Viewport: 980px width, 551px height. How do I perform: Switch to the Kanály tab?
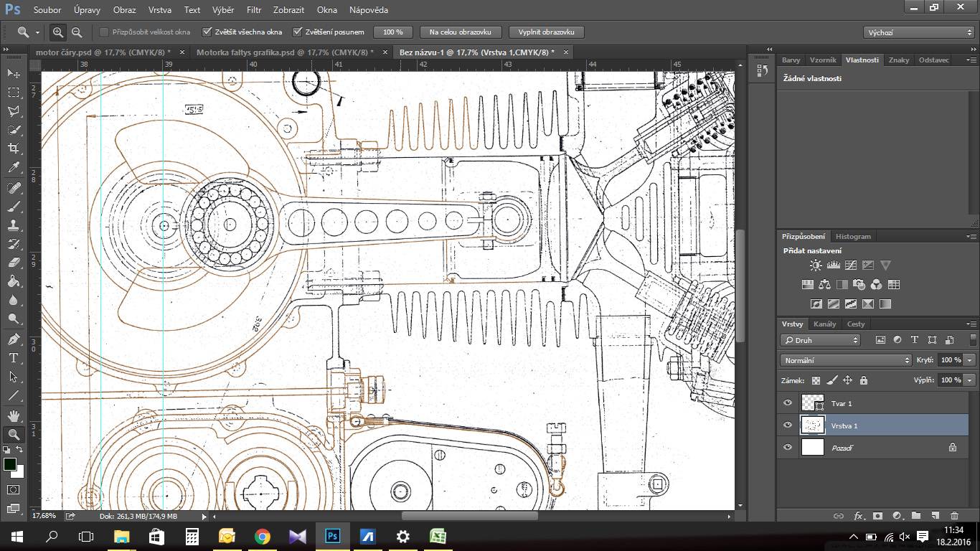[824, 324]
